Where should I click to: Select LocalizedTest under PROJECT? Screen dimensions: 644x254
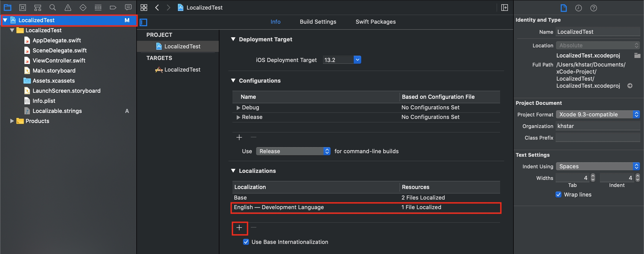coord(178,46)
